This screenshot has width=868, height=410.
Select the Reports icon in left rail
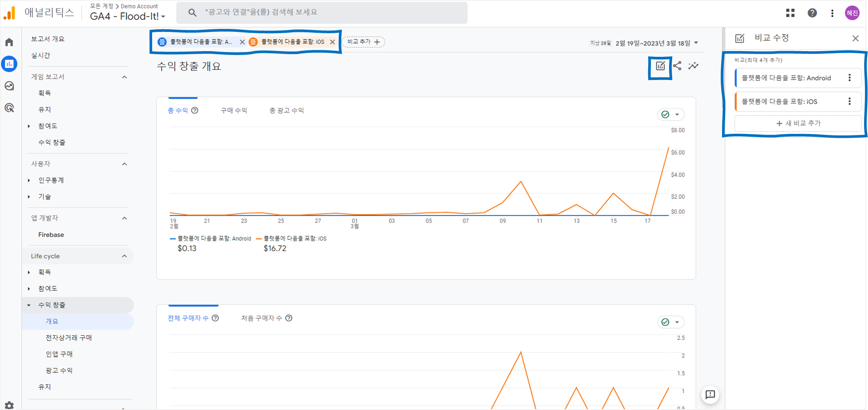9,64
